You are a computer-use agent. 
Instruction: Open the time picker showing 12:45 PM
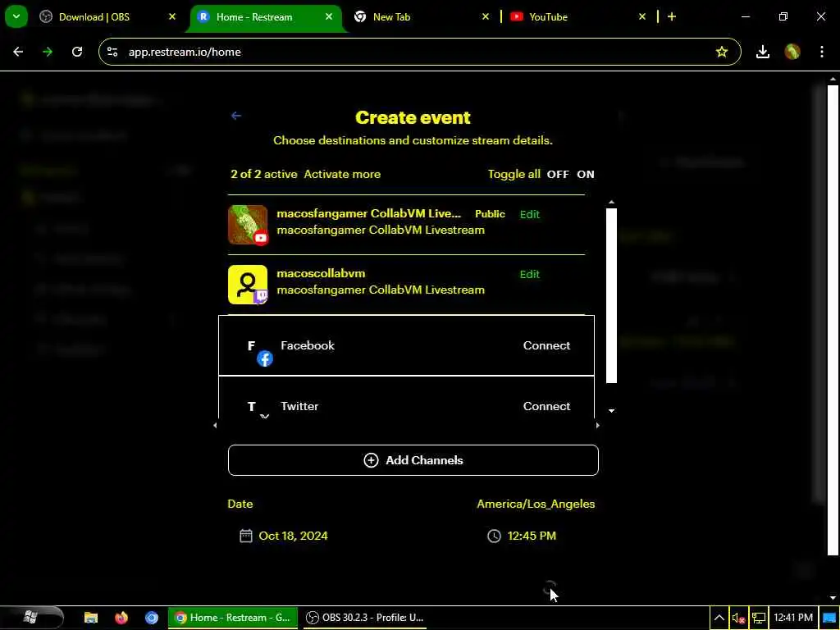point(532,536)
